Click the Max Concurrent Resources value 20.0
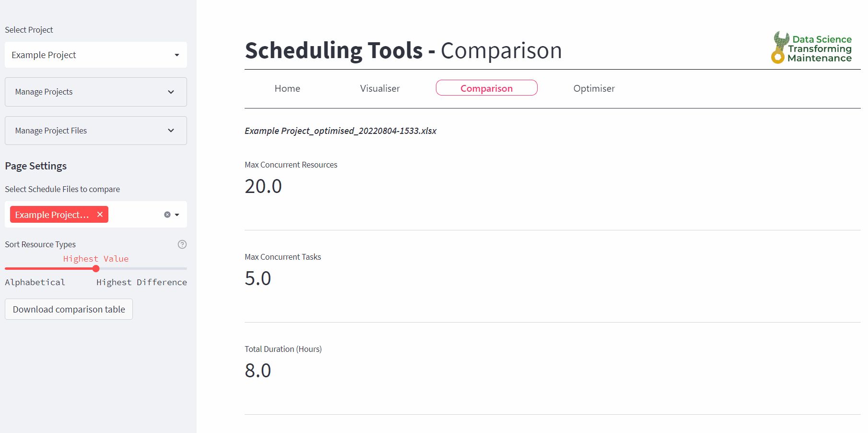 pyautogui.click(x=263, y=186)
